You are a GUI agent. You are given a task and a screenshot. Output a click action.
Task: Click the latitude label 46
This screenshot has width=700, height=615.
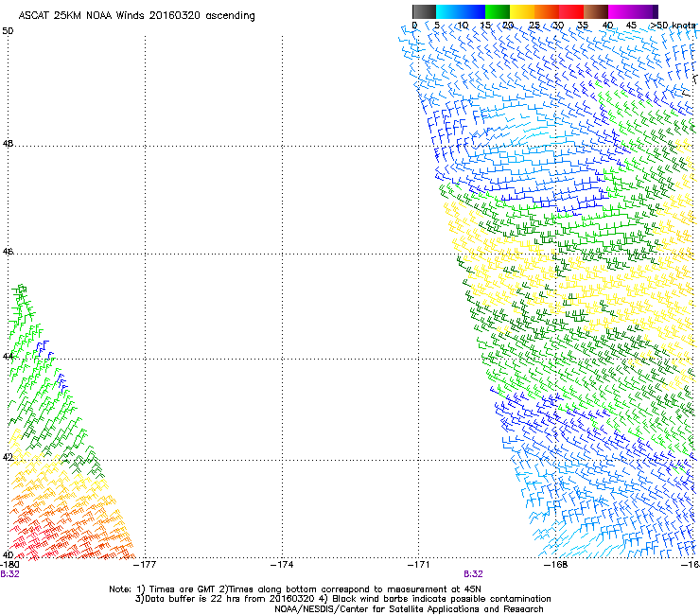(x=8, y=252)
